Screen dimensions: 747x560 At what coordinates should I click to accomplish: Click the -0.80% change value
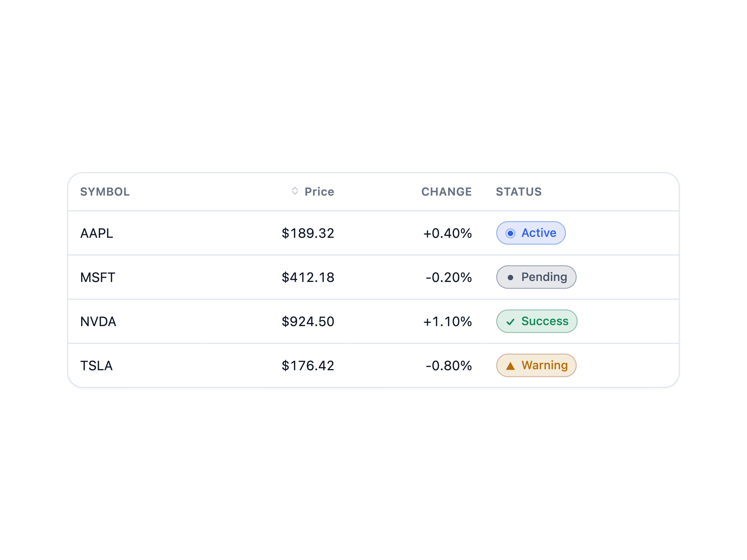(448, 366)
